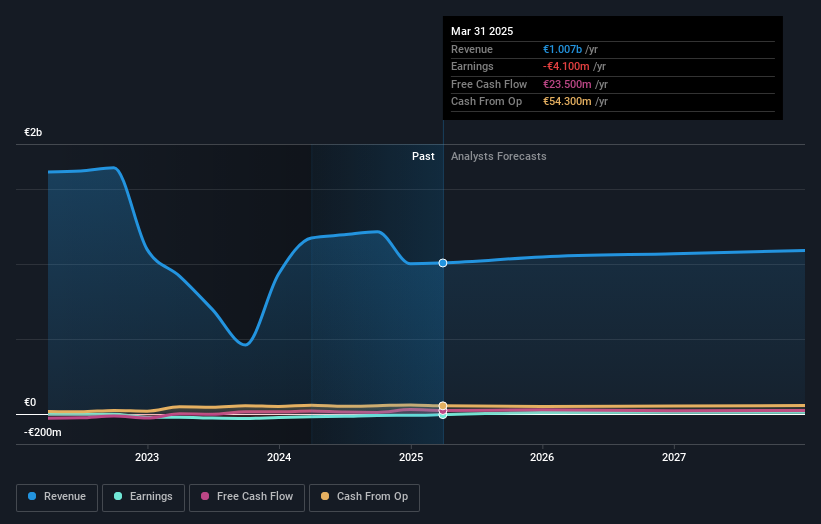Click the orange Cash From Op data marker

point(443,406)
